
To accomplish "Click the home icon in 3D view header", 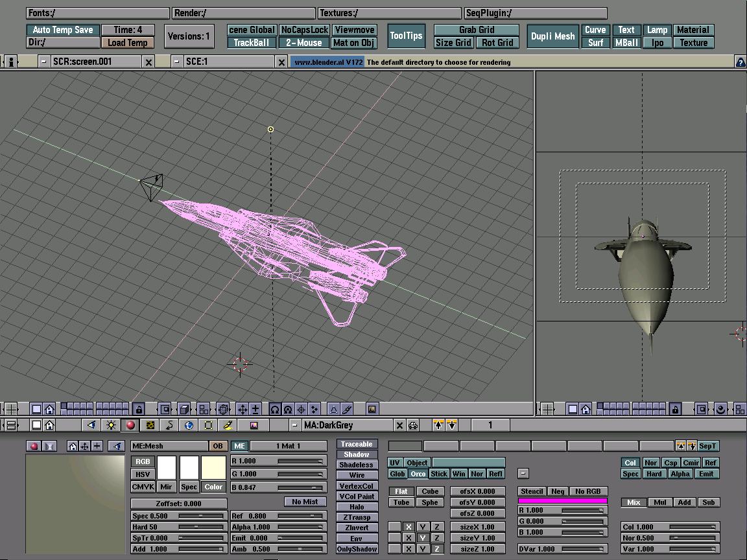I will [49, 408].
